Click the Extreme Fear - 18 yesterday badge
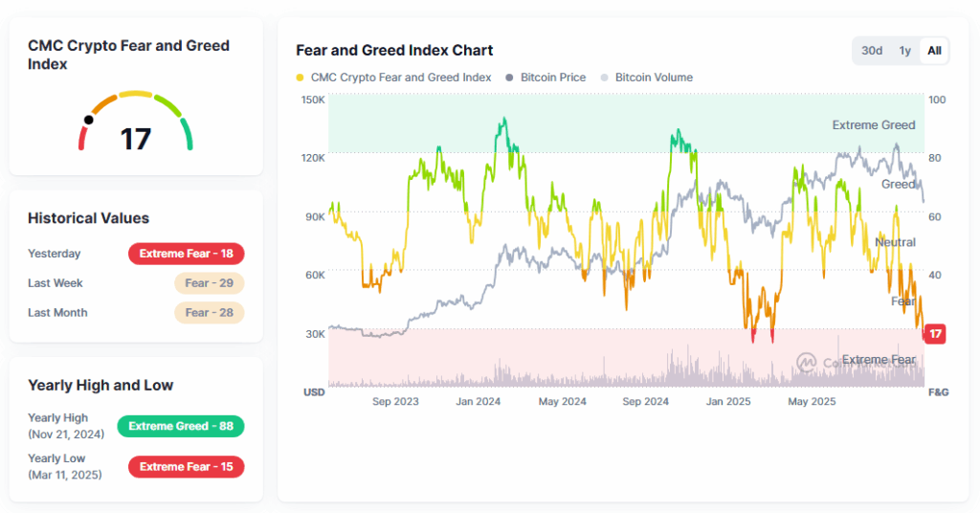980x513 pixels. coord(187,254)
